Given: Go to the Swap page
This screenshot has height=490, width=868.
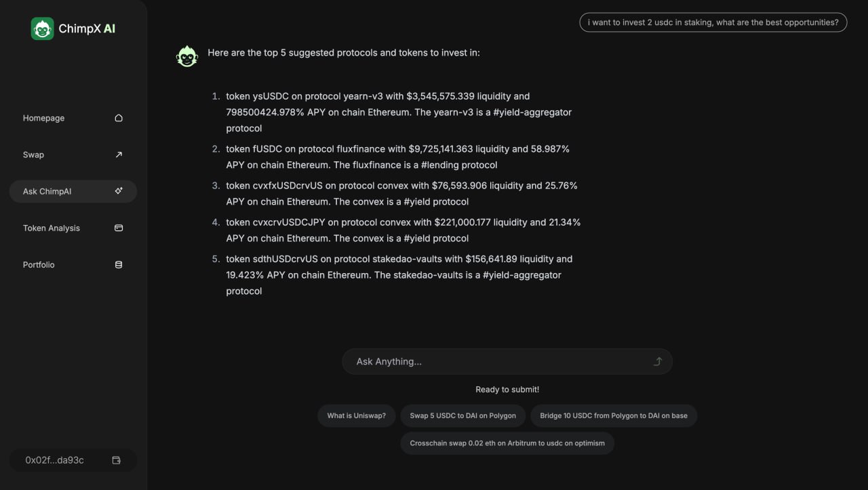Looking at the screenshot, I should coord(33,155).
